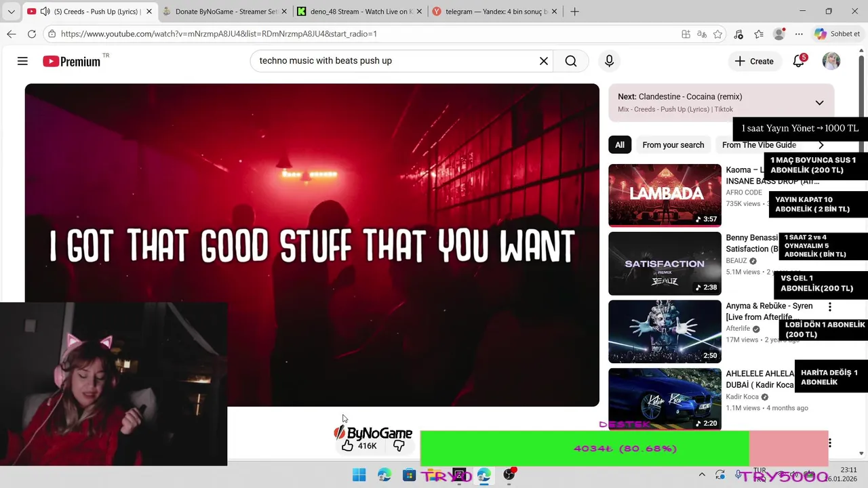Select the All filter chip

click(620, 145)
